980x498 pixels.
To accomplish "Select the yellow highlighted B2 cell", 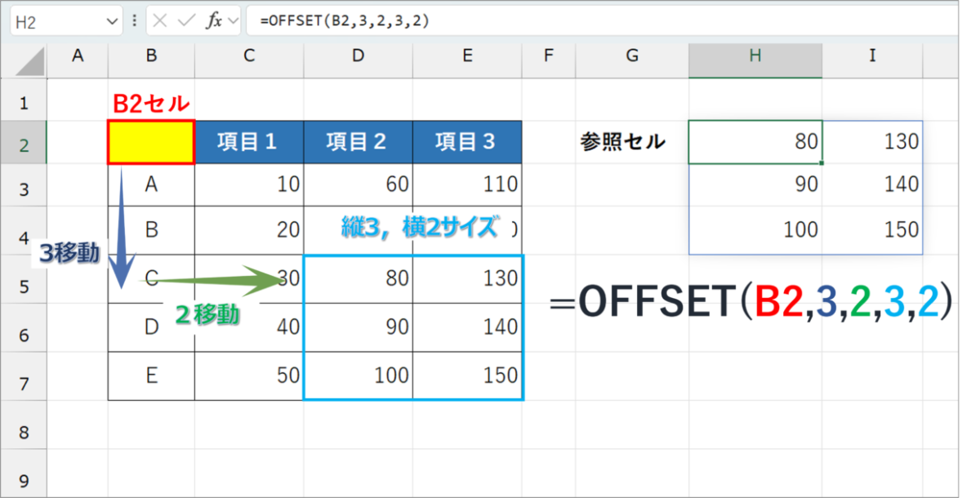I will click(x=150, y=140).
